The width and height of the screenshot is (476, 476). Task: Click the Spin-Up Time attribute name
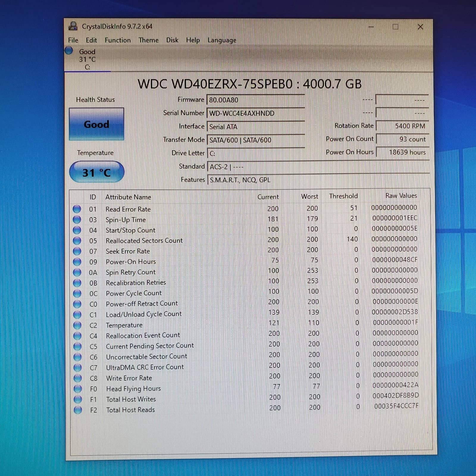pyautogui.click(x=126, y=220)
